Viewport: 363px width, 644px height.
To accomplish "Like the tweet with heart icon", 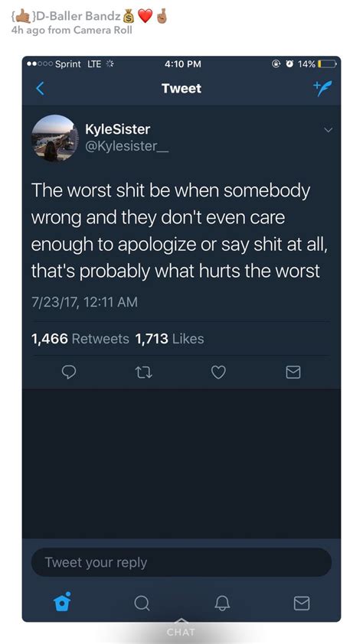I will [218, 372].
